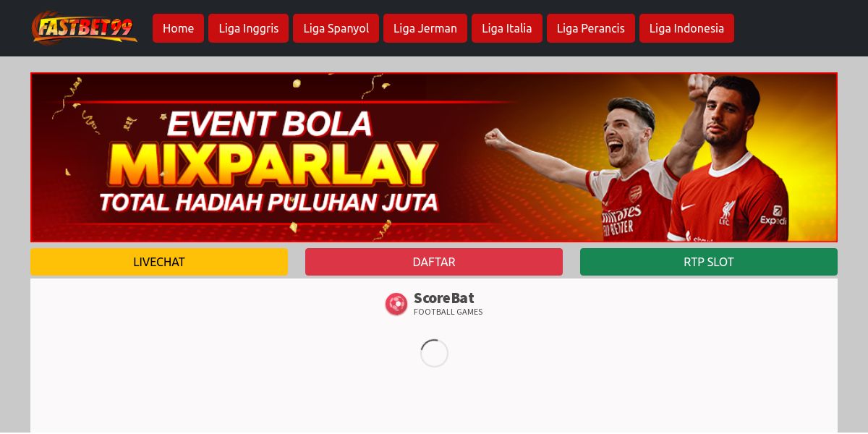Click the FOOTBALL GAMES subtitle
Viewport: 868px width, 434px height.
point(448,312)
